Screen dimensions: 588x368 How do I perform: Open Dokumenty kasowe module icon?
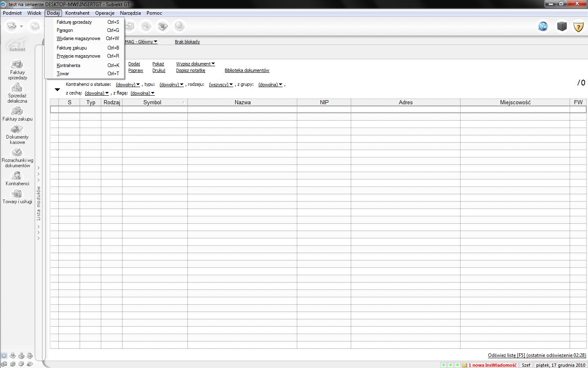click(x=17, y=129)
